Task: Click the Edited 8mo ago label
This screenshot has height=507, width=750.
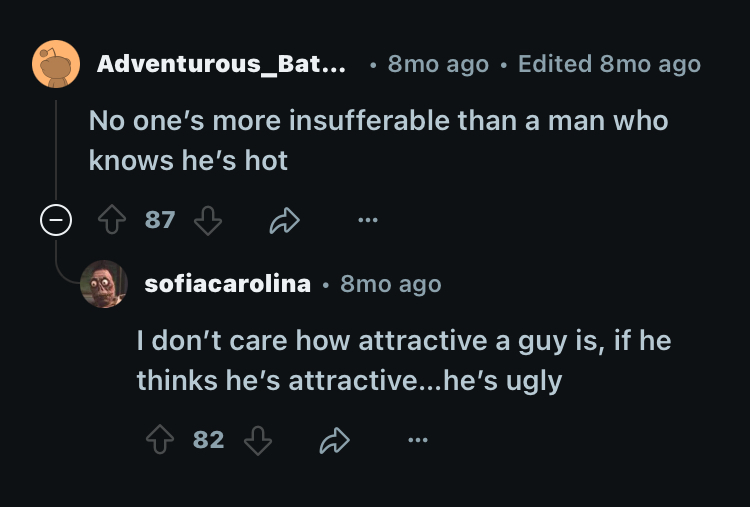Action: coord(609,64)
